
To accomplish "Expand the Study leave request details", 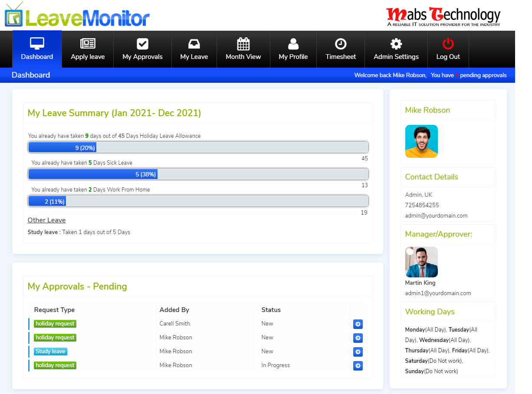I will (x=358, y=352).
